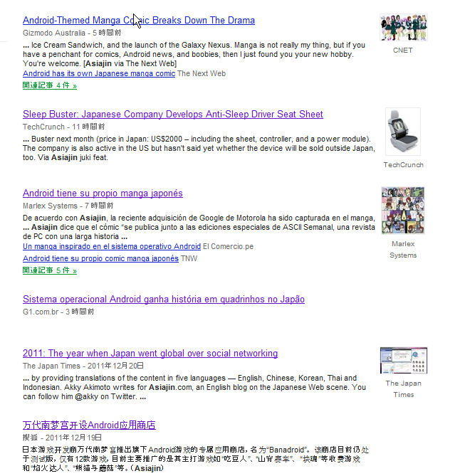Click the Marlex Systems manga pages thumbnail
465x476 pixels.
pos(403,211)
